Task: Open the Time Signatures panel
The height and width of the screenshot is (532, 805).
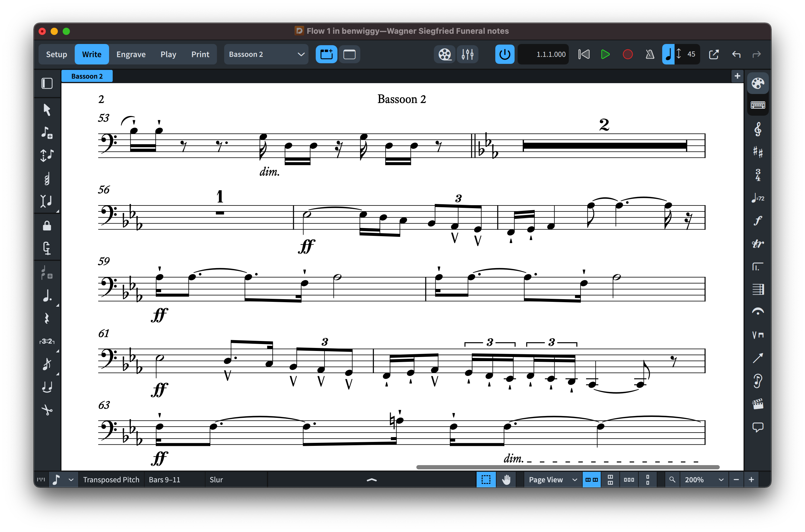Action: pyautogui.click(x=757, y=175)
